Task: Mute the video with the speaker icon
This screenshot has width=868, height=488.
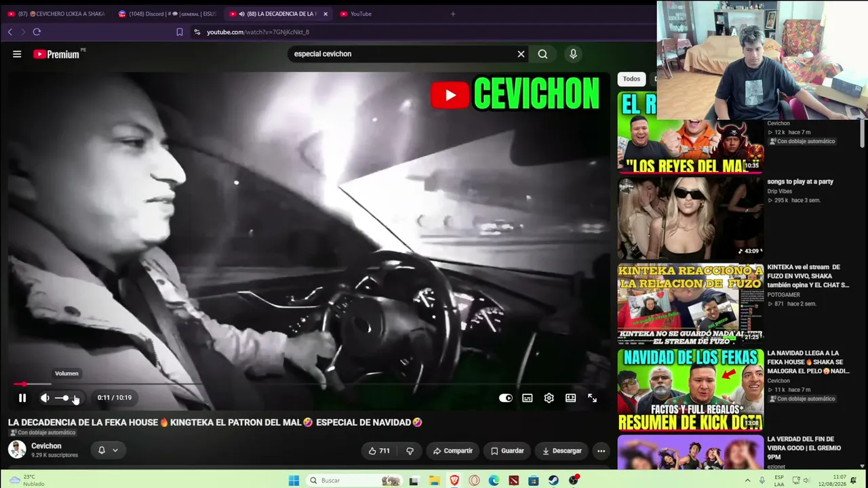Action: (x=45, y=398)
